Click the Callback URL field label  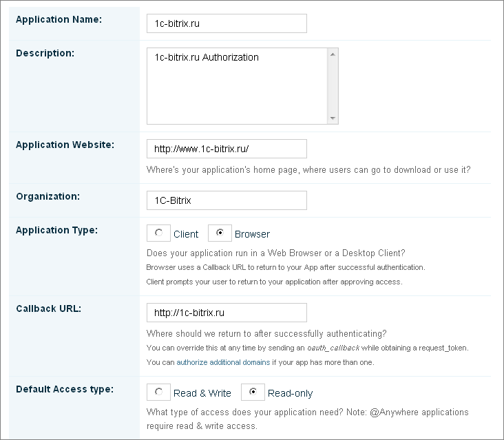pos(48,309)
